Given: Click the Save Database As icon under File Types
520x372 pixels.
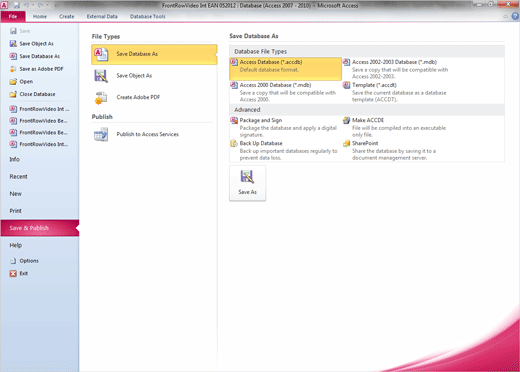Looking at the screenshot, I should (101, 54).
